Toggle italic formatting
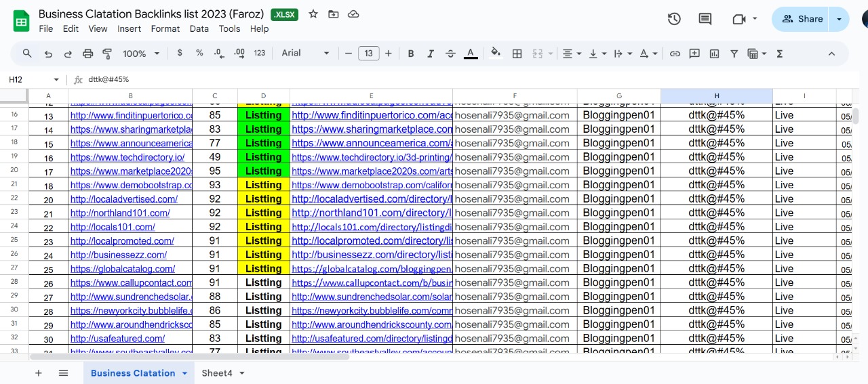868x384 pixels. pos(430,54)
